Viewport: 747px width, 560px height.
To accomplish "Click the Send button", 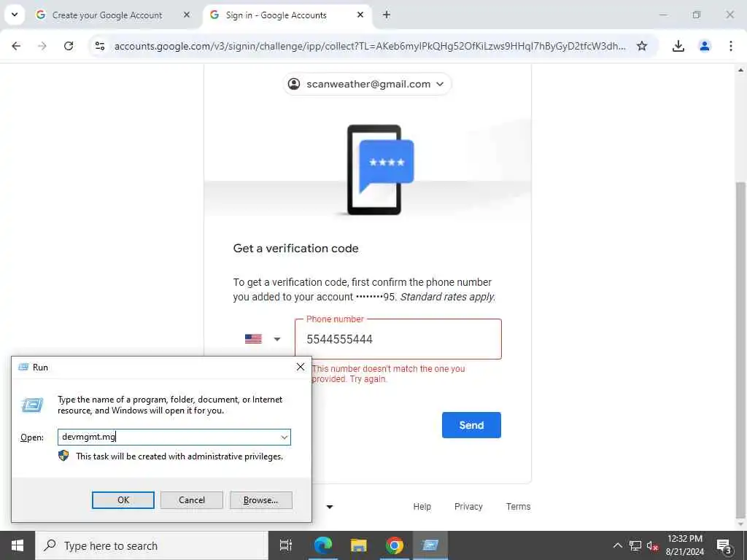I will (x=471, y=425).
